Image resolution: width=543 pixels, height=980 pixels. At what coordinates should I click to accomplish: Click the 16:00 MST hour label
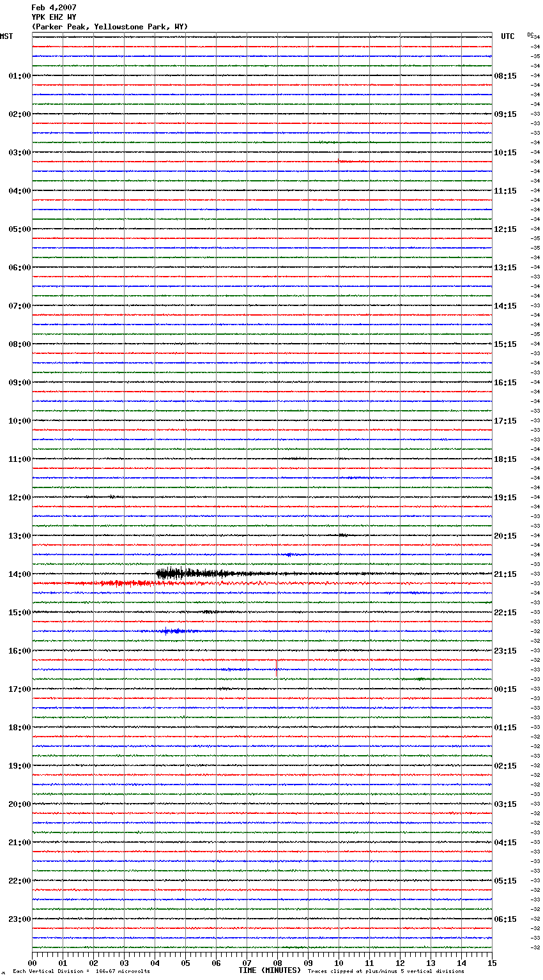pyautogui.click(x=19, y=651)
